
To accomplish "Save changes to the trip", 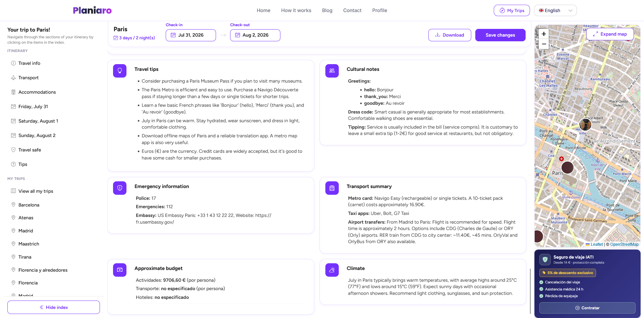I will (x=500, y=35).
